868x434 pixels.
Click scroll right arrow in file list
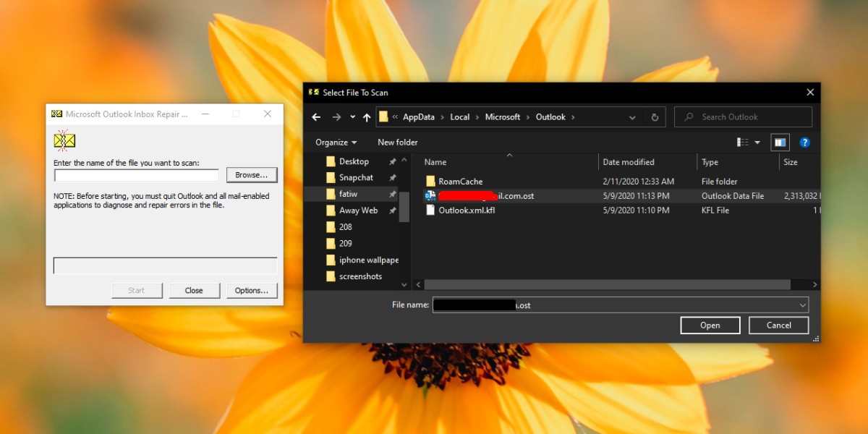(x=815, y=285)
